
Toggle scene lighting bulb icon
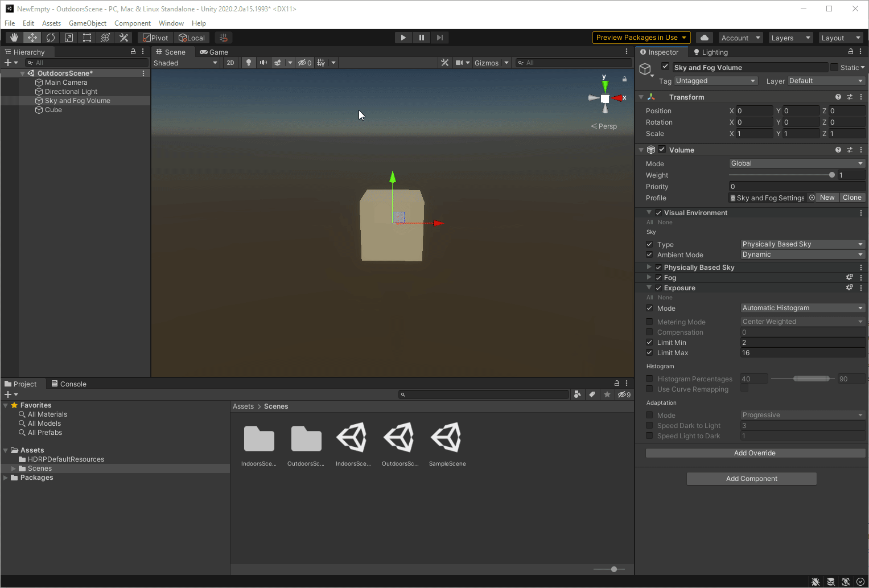click(249, 63)
